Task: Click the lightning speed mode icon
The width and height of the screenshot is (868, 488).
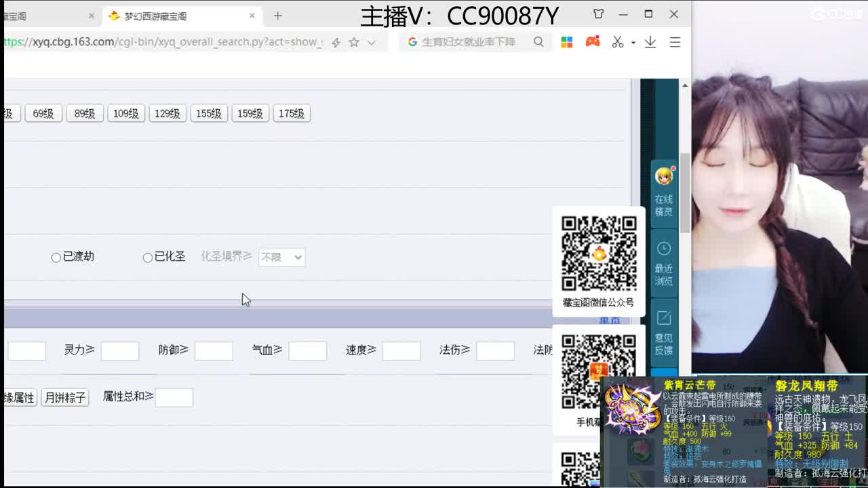Action: 336,43
